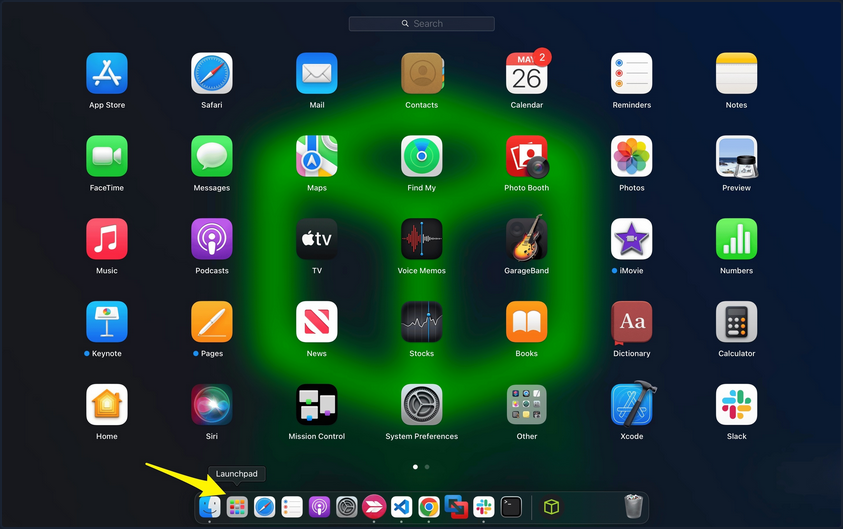
Task: Start the FaceTime app
Action: click(x=107, y=156)
